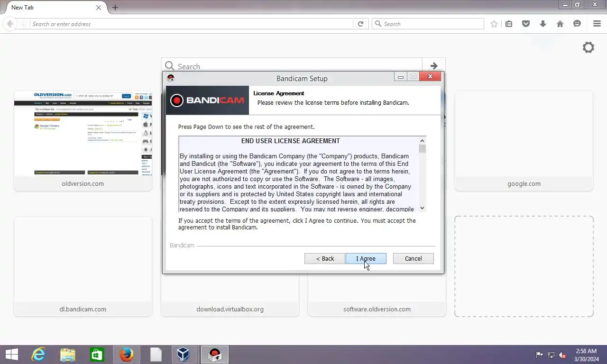Image resolution: width=607 pixels, height=364 pixels.
Task: Click the blank document taskbar icon
Action: [156, 355]
